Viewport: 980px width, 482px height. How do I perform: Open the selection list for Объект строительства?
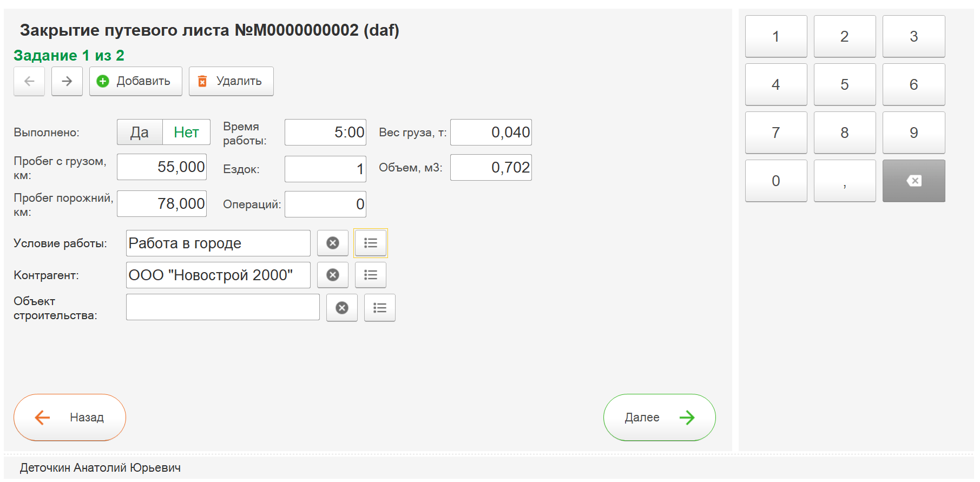tap(380, 308)
